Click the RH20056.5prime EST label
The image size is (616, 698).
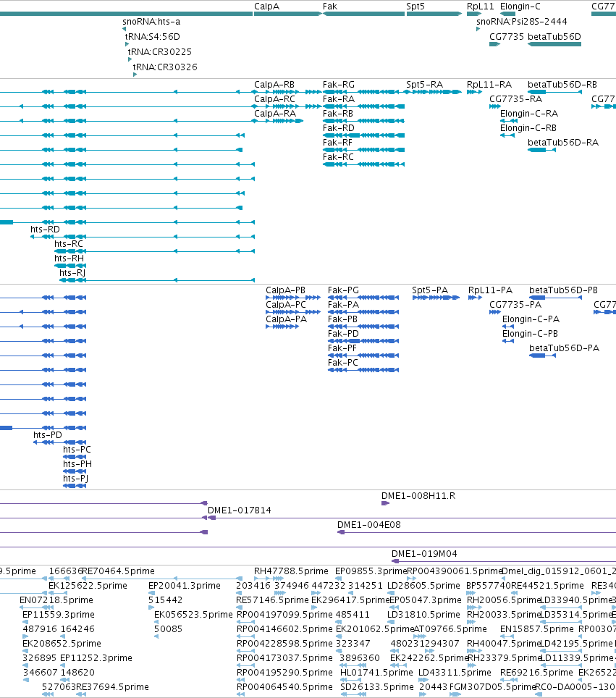click(503, 600)
